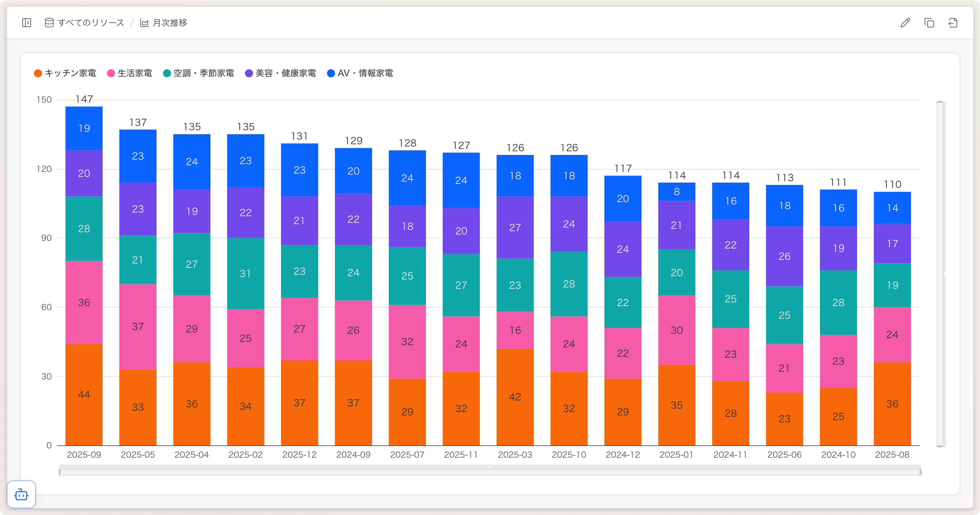
Task: Click the duplicate copy icon
Action: click(x=929, y=23)
